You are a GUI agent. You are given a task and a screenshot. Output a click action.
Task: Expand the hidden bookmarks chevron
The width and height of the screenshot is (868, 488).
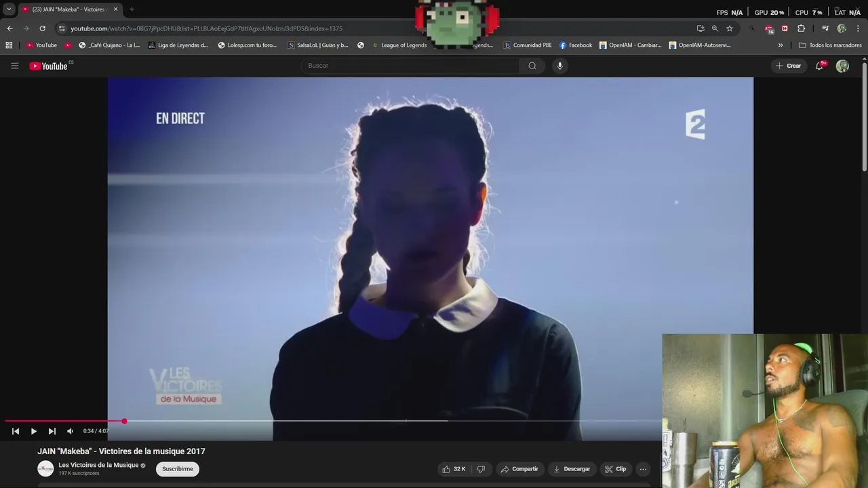coord(781,45)
